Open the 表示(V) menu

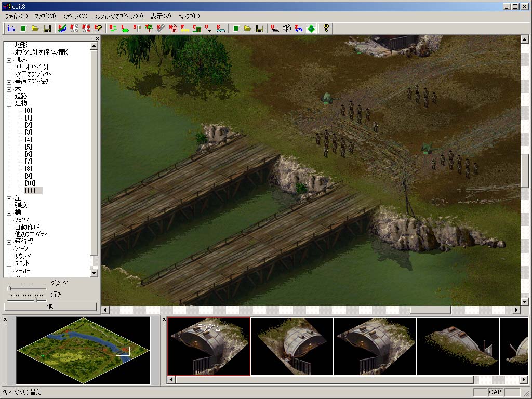click(x=160, y=16)
